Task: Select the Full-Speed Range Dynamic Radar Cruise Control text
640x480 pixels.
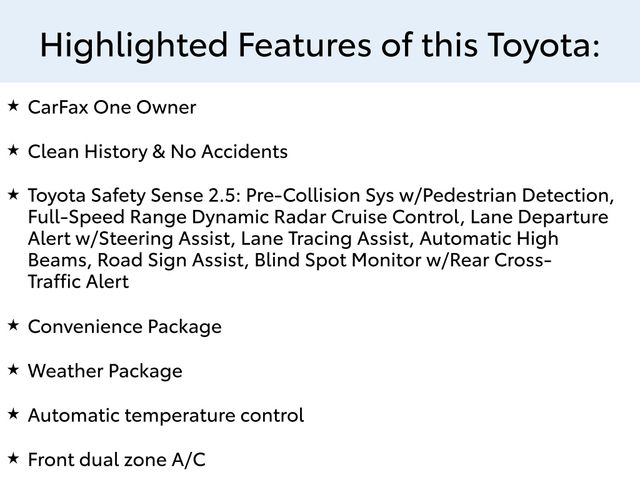Action: point(244,217)
